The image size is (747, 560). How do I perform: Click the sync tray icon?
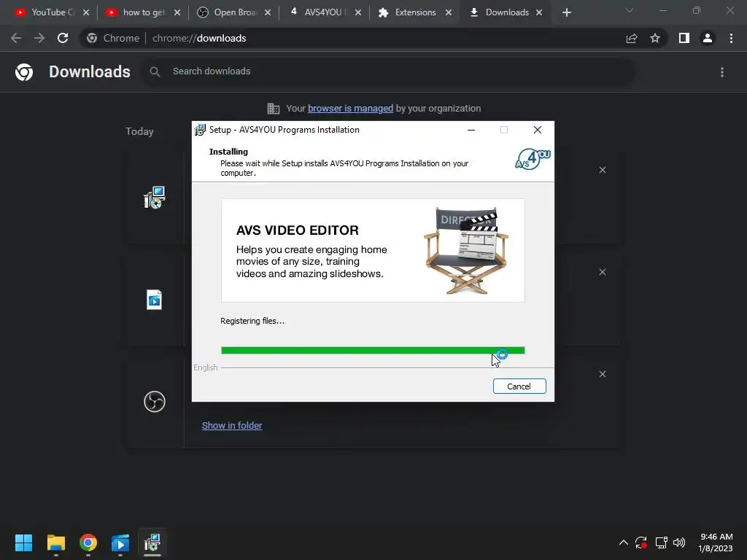click(641, 542)
